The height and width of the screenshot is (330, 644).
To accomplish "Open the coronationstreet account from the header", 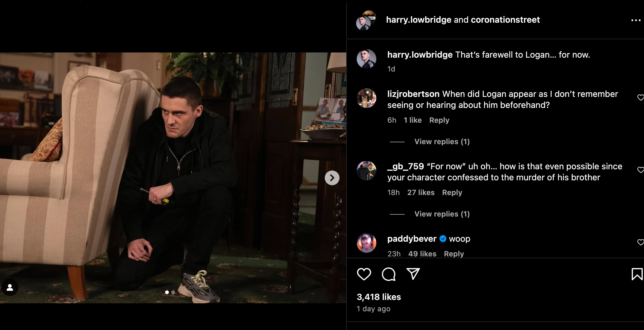I will (505, 20).
